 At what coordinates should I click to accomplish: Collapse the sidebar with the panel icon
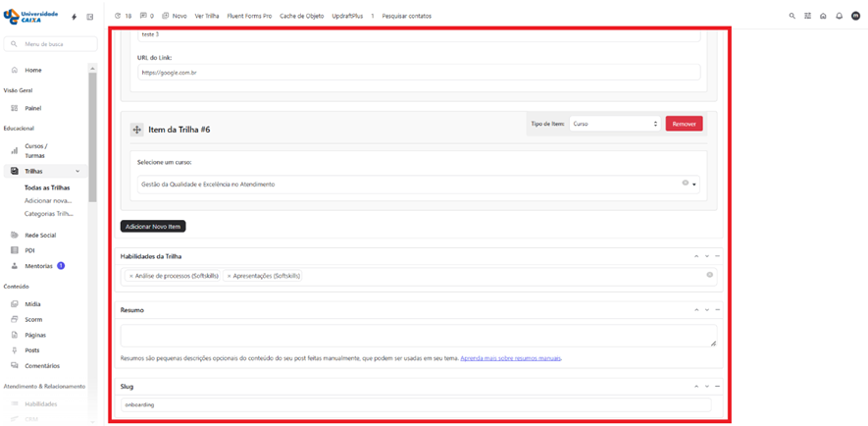coord(90,17)
